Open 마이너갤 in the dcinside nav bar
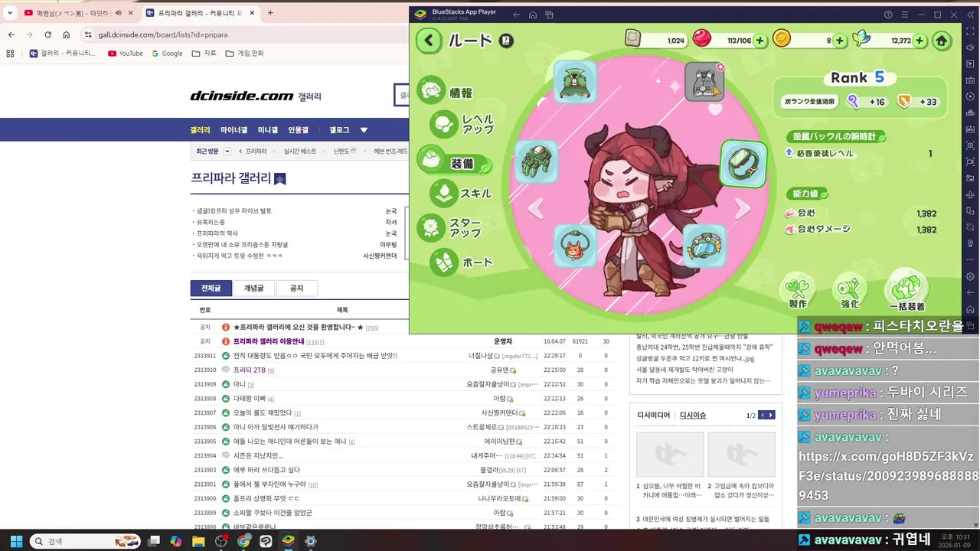 [x=234, y=130]
